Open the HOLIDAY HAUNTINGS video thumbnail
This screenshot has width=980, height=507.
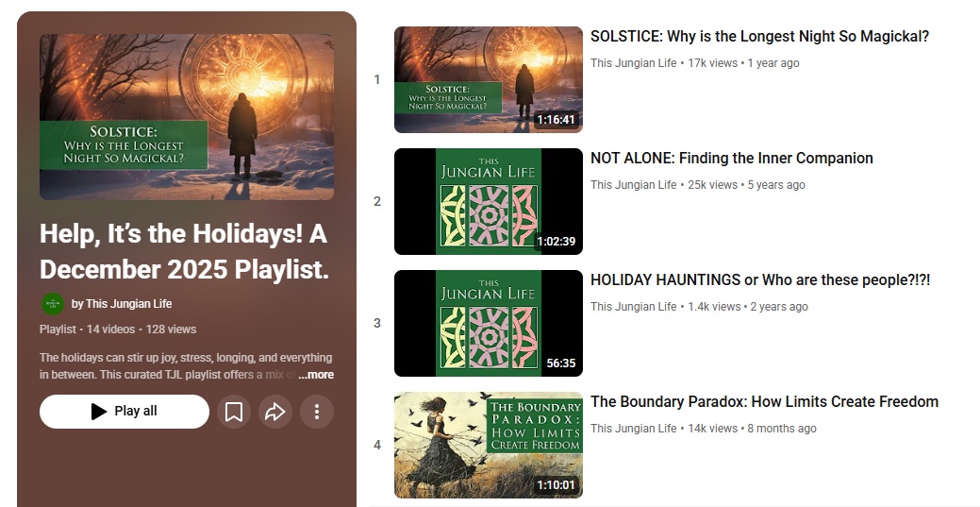[489, 323]
